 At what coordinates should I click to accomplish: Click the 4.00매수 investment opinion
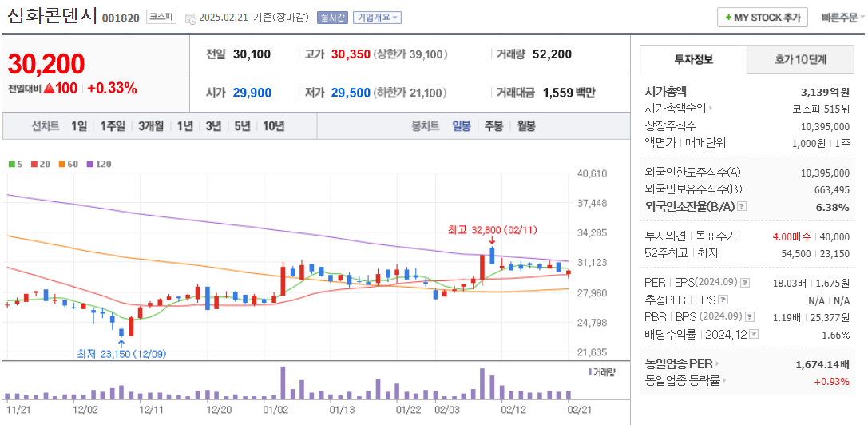click(791, 236)
